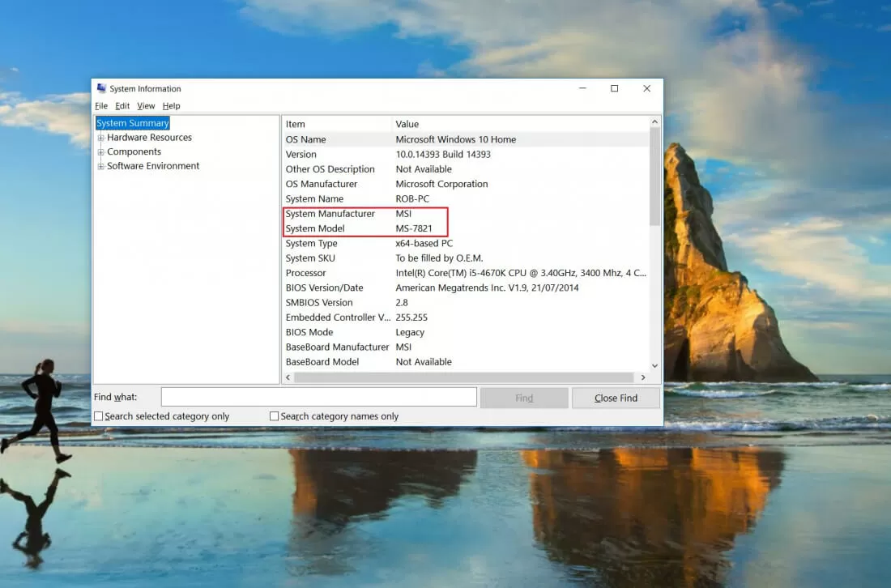891x588 pixels.
Task: Click the Intel Core i5-4670K processor value
Action: click(x=521, y=273)
